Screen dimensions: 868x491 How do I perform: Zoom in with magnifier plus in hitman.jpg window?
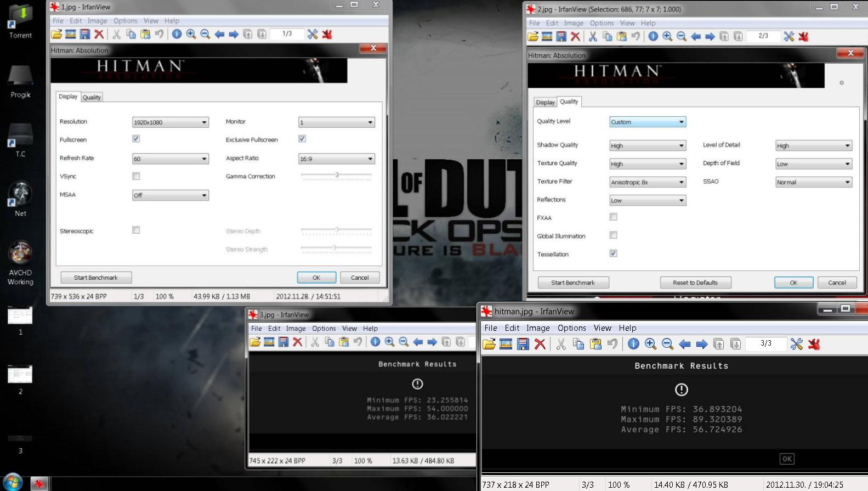pos(650,344)
